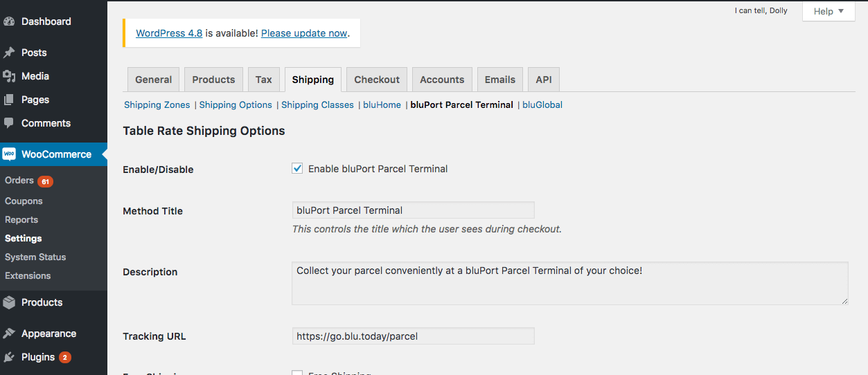Open the bluGlobal shipping section

click(x=542, y=105)
